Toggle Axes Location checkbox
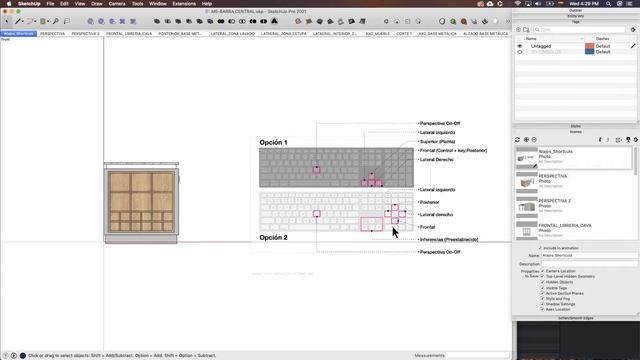Screen dimensions: 640x360 pos(542,309)
